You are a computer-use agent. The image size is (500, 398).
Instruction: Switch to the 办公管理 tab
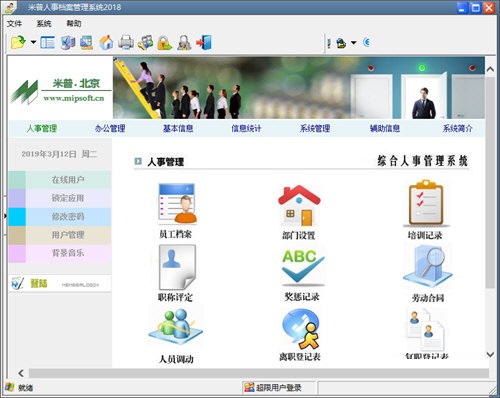110,128
